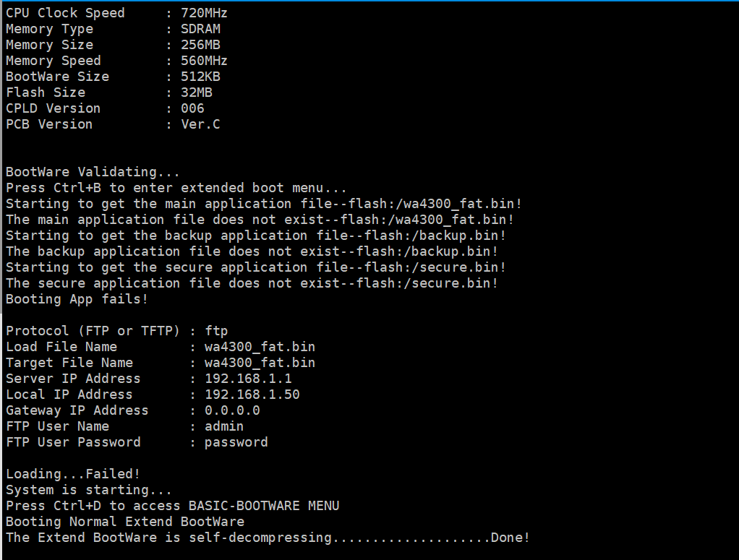Click the CPLD Version 006 line
Viewport: 739px width, 560px height.
point(105,108)
